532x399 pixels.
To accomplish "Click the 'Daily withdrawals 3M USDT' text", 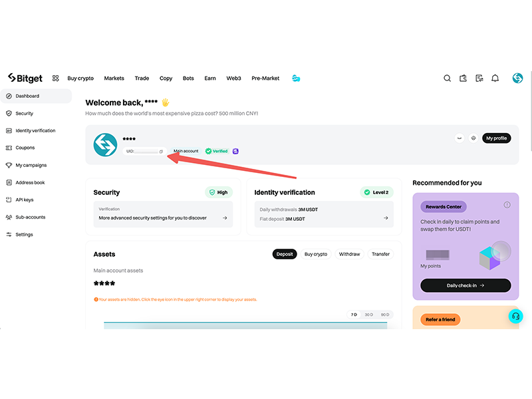I will pyautogui.click(x=289, y=209).
